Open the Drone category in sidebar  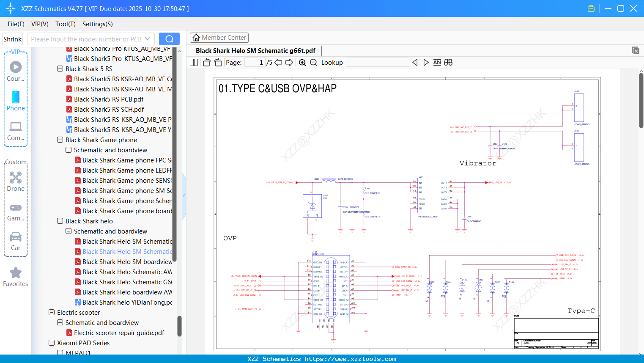(16, 181)
